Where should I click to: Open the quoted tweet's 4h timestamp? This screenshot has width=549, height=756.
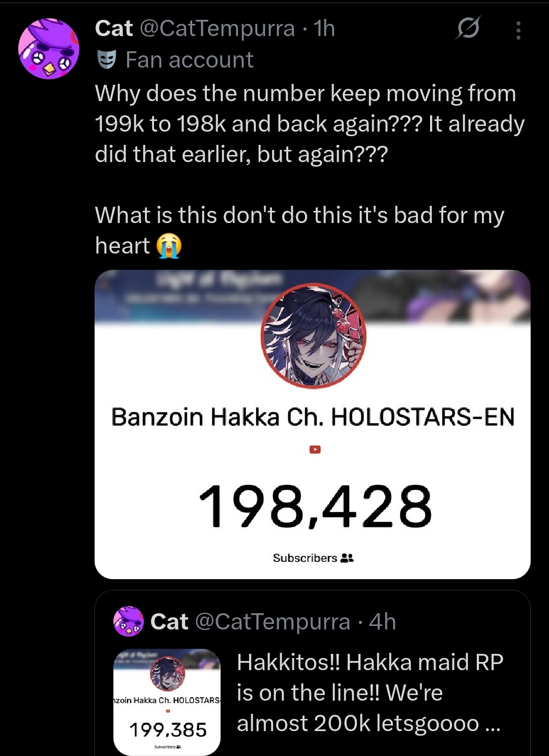pos(382,622)
